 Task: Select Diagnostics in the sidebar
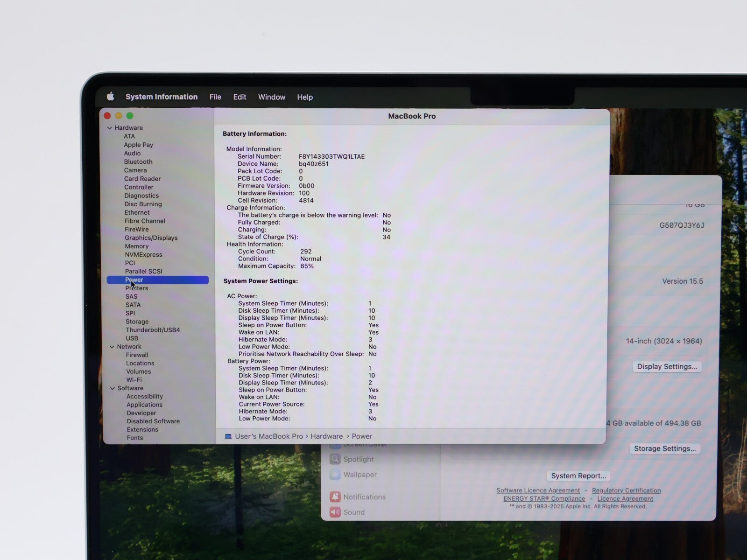(x=141, y=196)
